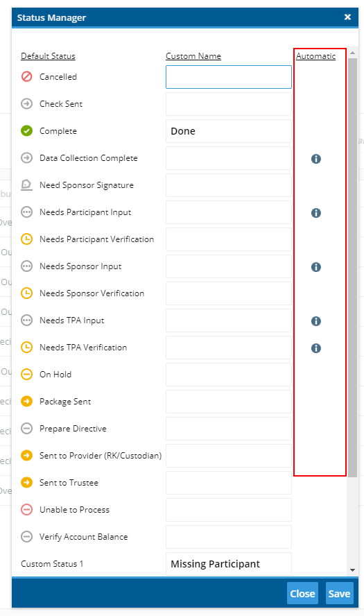The width and height of the screenshot is (364, 616).
Task: Click the On Hold status icon
Action: click(x=27, y=375)
